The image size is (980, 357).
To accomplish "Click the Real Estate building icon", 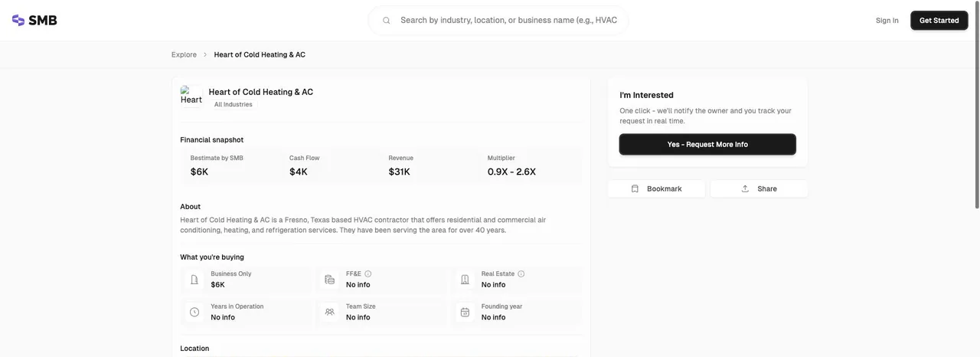I will tap(465, 280).
